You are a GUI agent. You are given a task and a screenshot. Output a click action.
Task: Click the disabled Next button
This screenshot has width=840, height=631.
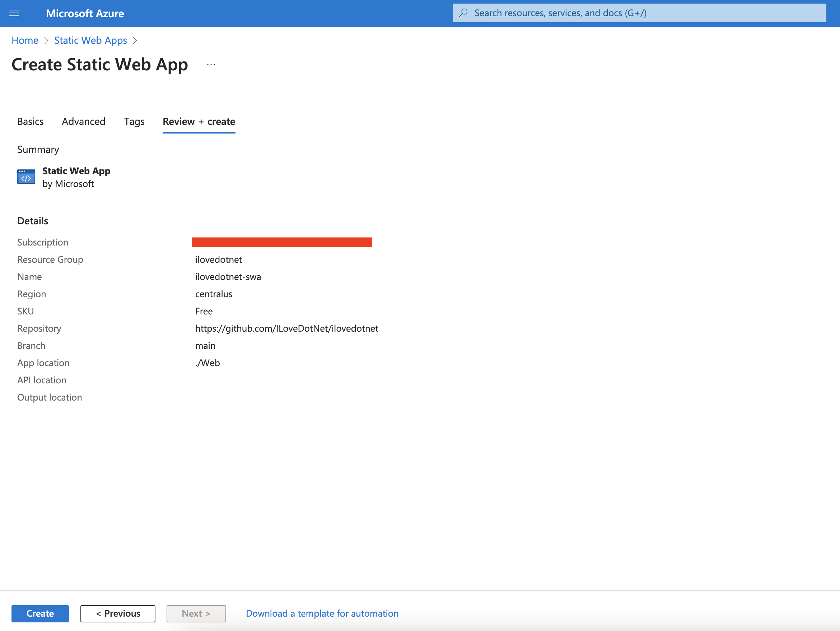click(196, 613)
